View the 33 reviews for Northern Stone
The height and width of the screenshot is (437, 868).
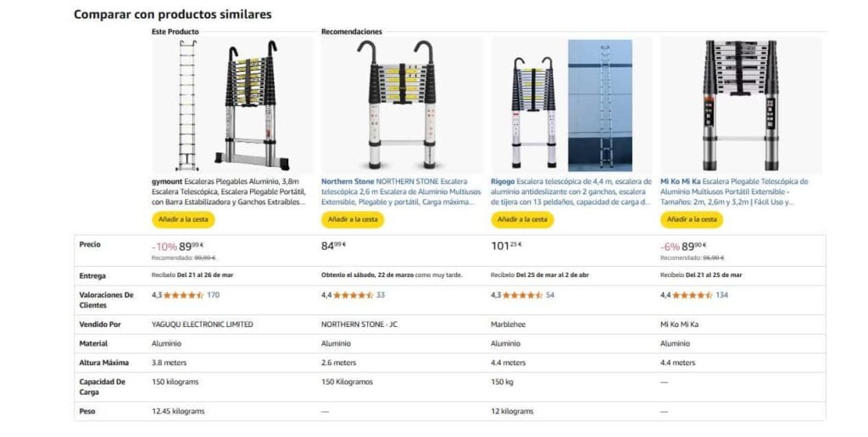pyautogui.click(x=381, y=296)
